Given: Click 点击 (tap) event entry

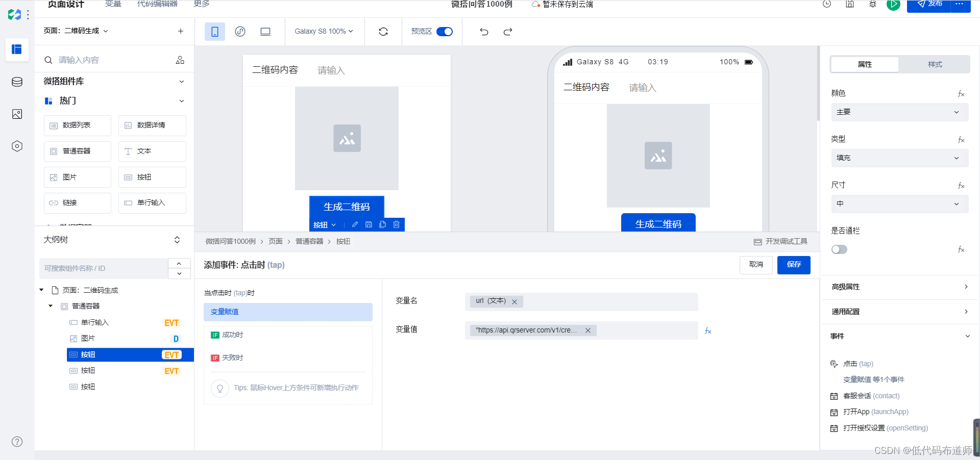Looking at the screenshot, I should coord(858,364).
